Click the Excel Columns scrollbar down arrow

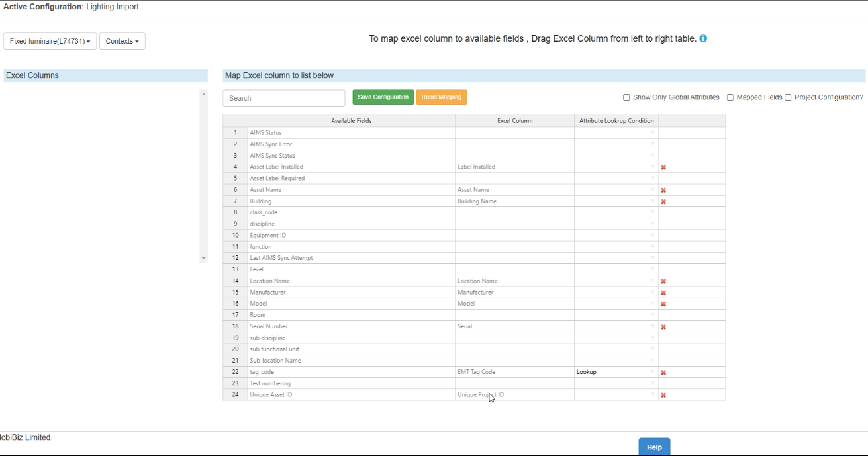click(203, 259)
